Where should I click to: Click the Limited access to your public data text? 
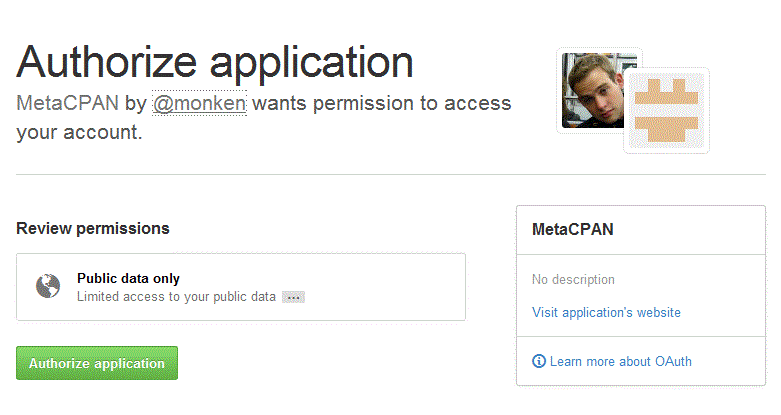pos(176,297)
